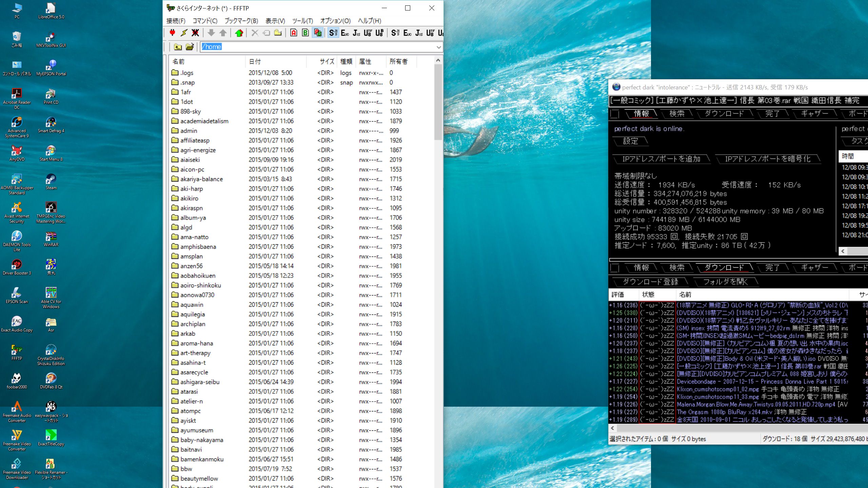This screenshot has width=868, height=488.
Task: Open the MKVToolNix GUI desktop icon
Action: click(x=51, y=39)
